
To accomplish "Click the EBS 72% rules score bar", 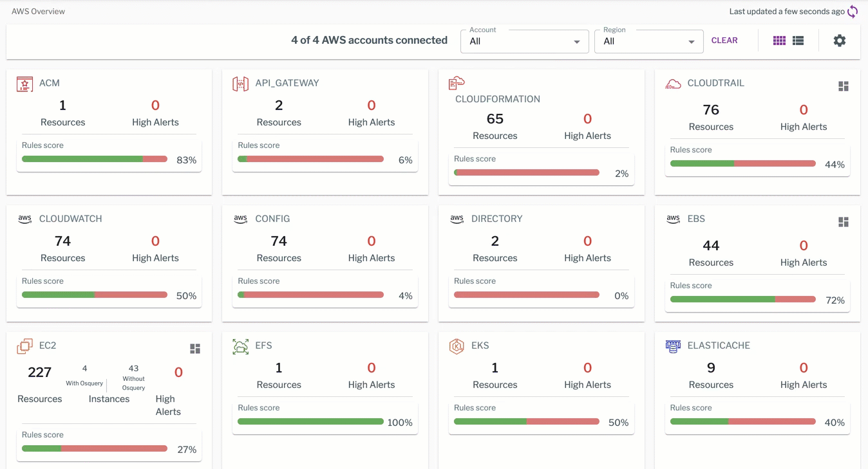I will pyautogui.click(x=743, y=299).
